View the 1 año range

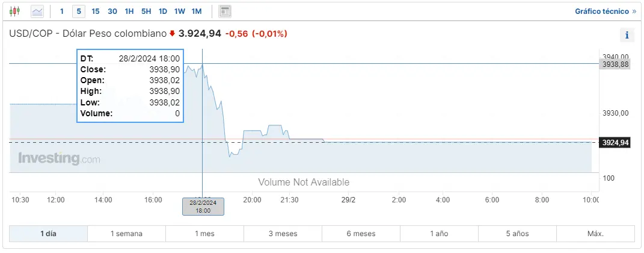point(439,234)
